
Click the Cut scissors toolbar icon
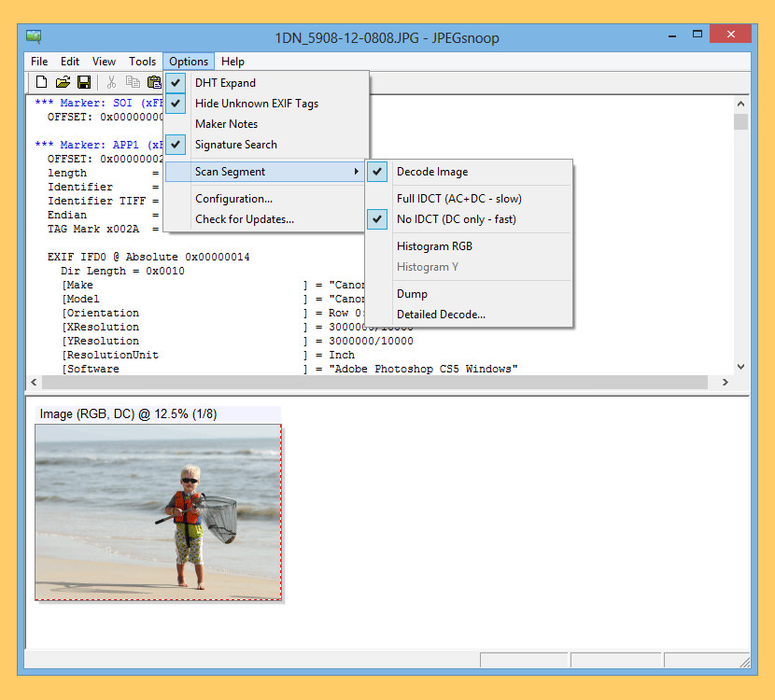tap(112, 82)
